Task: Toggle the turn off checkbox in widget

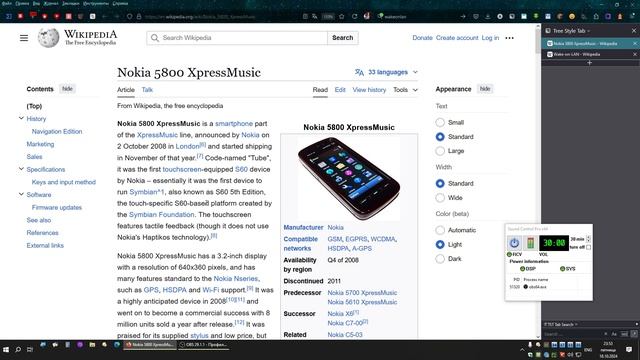Action: pos(588,247)
